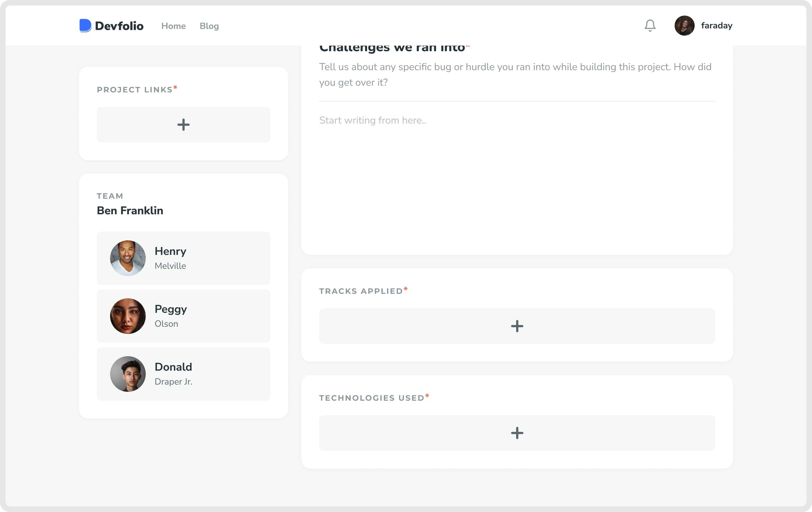Click the Devfolio logo icon
Viewport: 812px width, 512px height.
click(85, 26)
